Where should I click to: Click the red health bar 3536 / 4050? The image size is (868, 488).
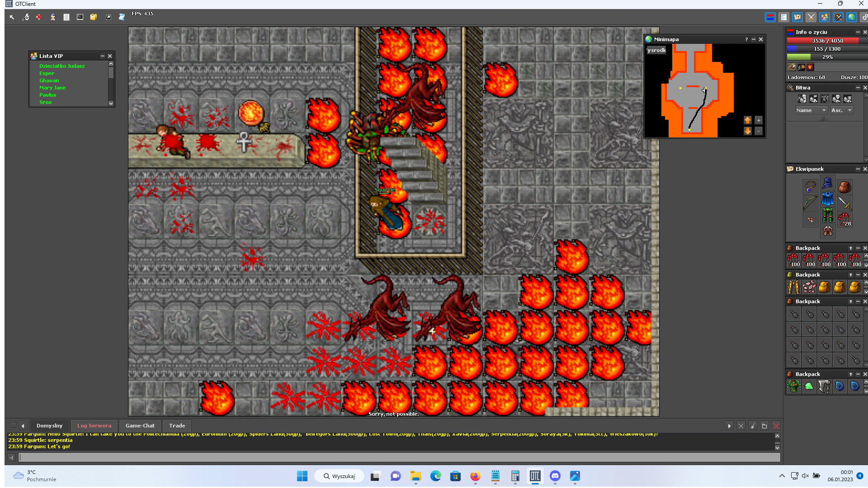coord(827,41)
